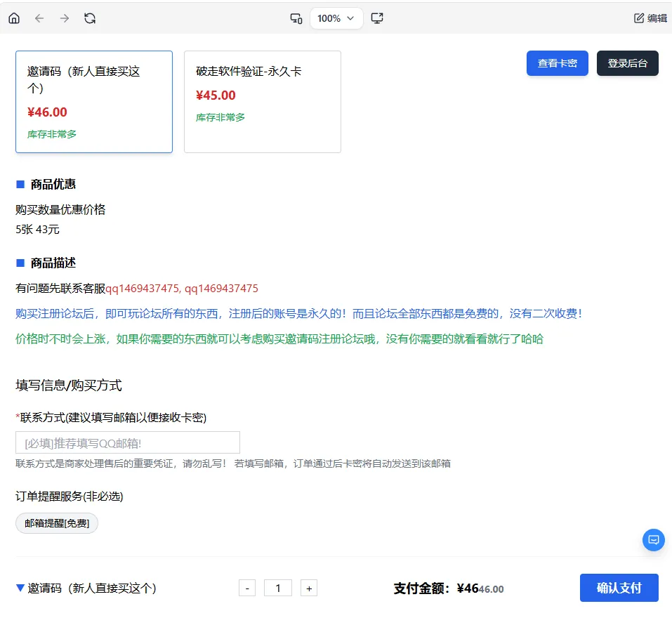672x625 pixels.
Task: Click the QQ邮箱 contact input field
Action: coord(127,442)
